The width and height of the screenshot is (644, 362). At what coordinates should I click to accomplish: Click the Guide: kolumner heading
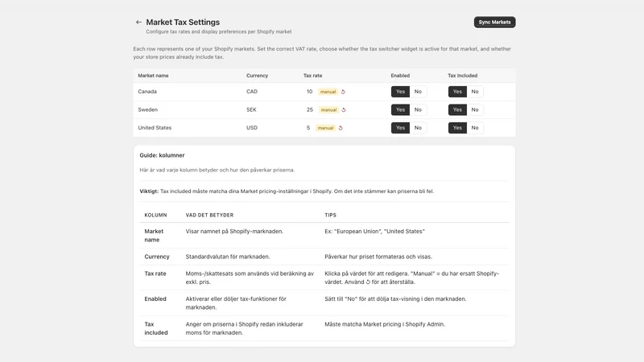tap(162, 155)
